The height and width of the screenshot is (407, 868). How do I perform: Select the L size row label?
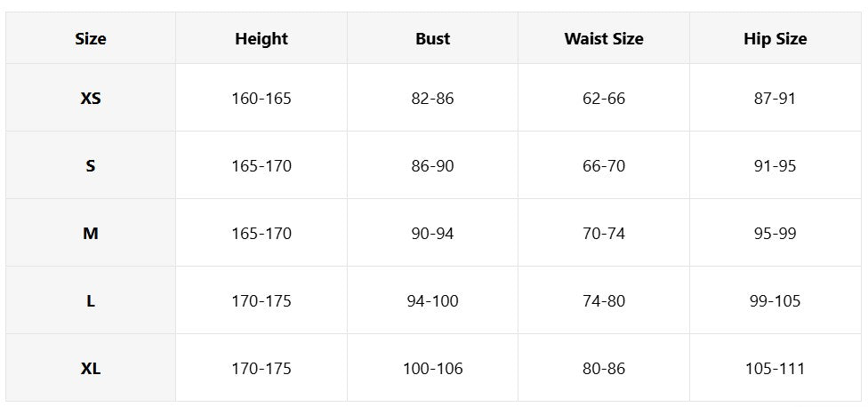(x=91, y=300)
